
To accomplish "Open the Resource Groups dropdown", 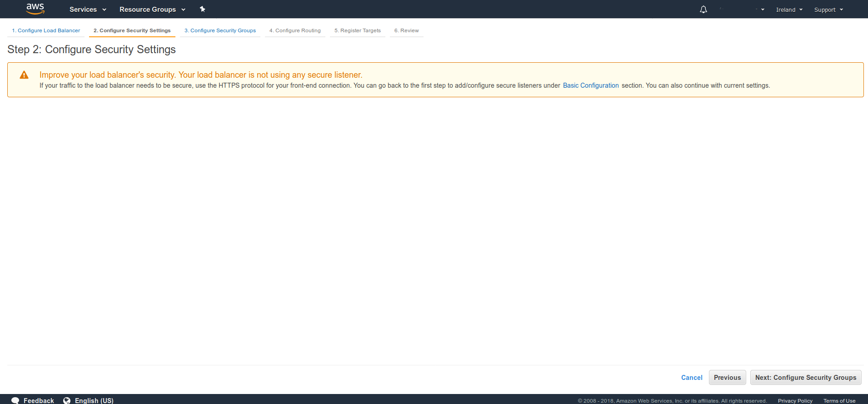I will pos(152,10).
